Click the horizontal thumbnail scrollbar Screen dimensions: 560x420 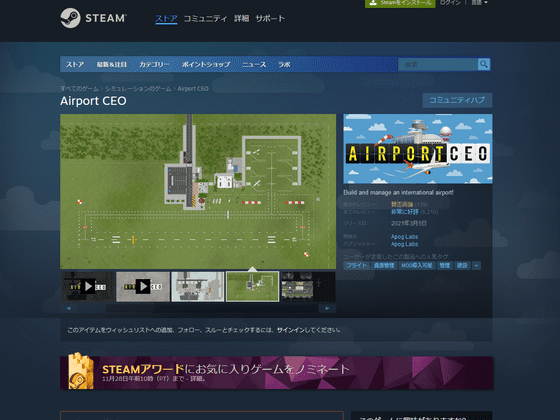pyautogui.click(x=198, y=308)
